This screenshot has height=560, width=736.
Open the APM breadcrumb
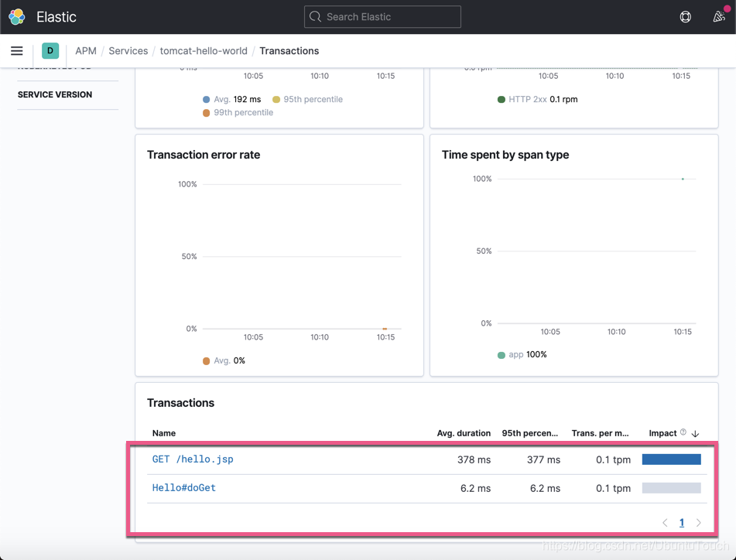click(86, 50)
